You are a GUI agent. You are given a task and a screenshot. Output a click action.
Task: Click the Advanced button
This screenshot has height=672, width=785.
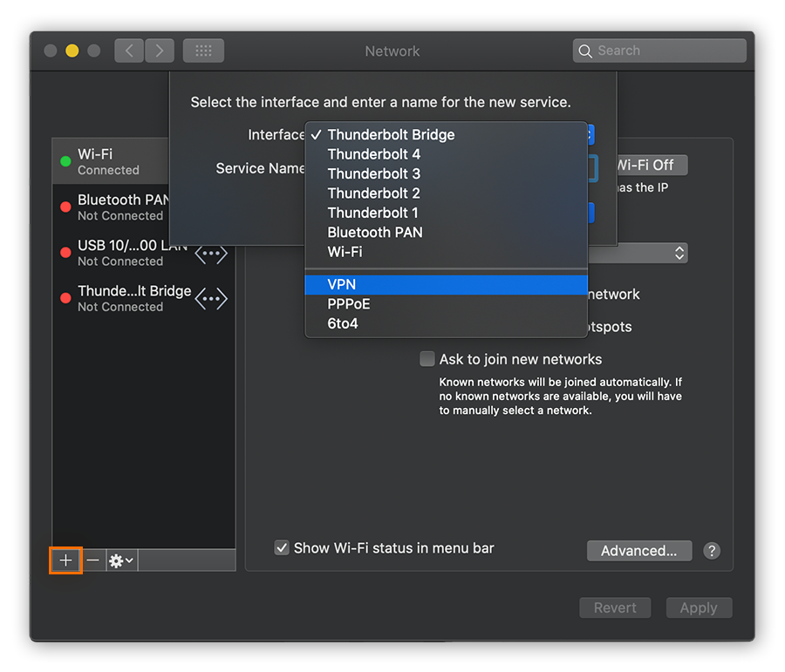[x=639, y=550]
